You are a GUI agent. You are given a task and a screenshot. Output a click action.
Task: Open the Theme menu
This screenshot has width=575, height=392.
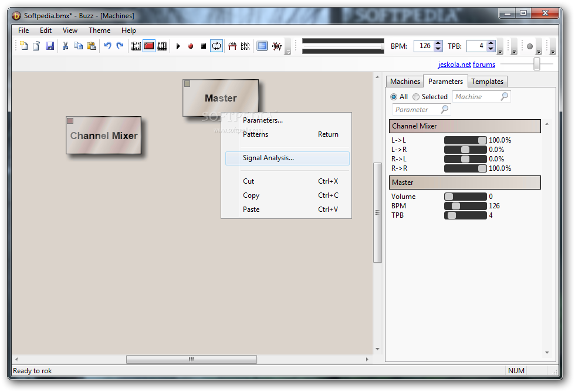coord(99,31)
